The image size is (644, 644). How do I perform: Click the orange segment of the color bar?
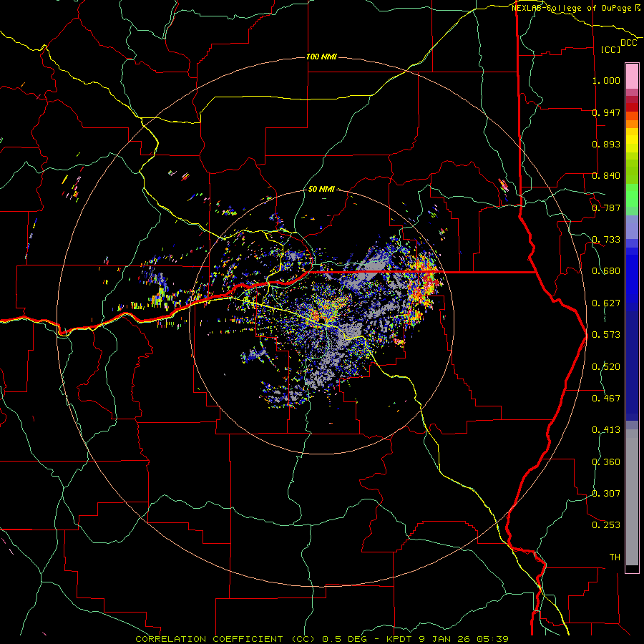[x=632, y=124]
